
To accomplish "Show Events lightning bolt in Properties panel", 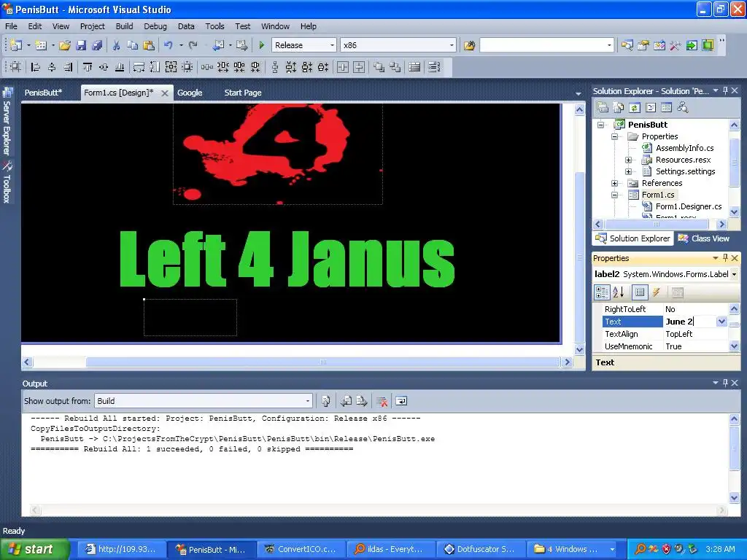I will [656, 292].
